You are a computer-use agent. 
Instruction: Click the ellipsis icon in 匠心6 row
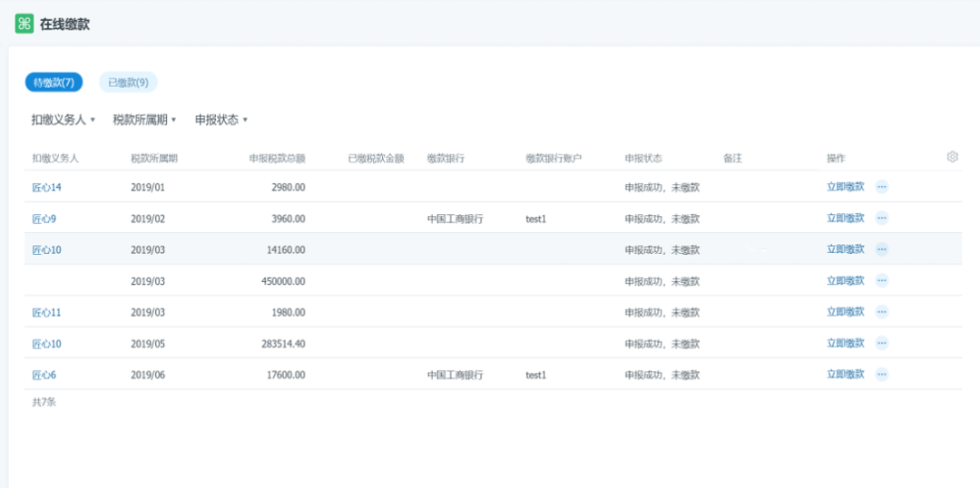[x=881, y=375]
